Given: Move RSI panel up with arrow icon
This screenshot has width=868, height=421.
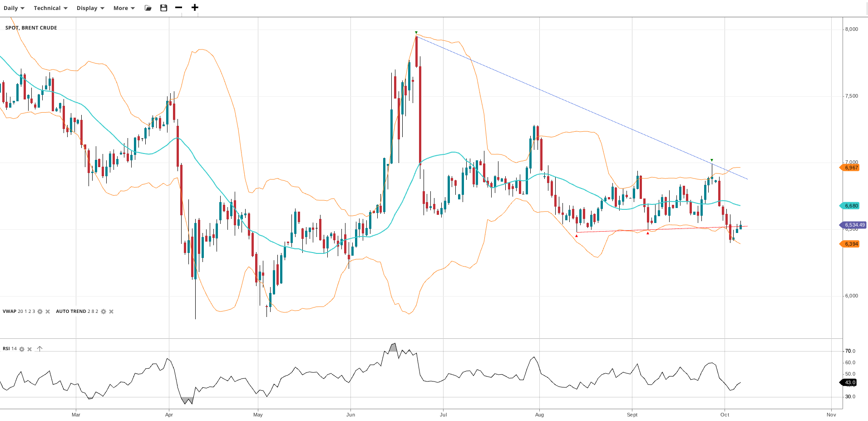Looking at the screenshot, I should tap(40, 349).
